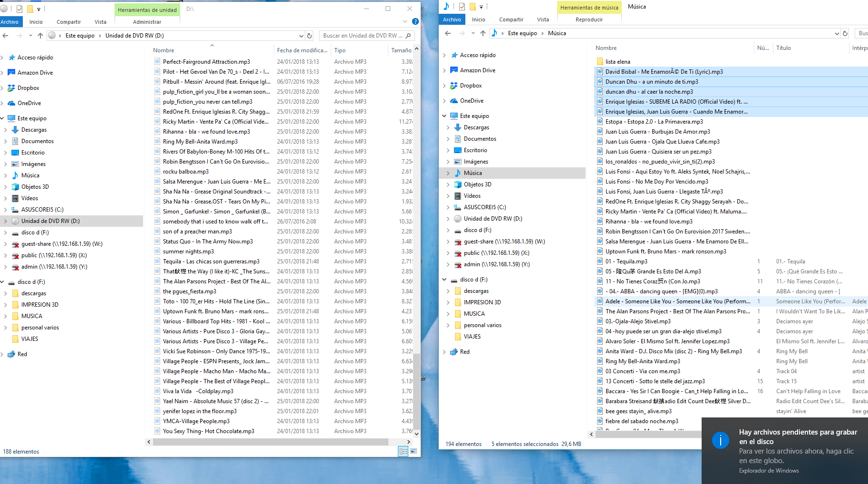868x484 pixels.
Task: Open the address bar dropdown in the D:\ window
Action: [301, 35]
